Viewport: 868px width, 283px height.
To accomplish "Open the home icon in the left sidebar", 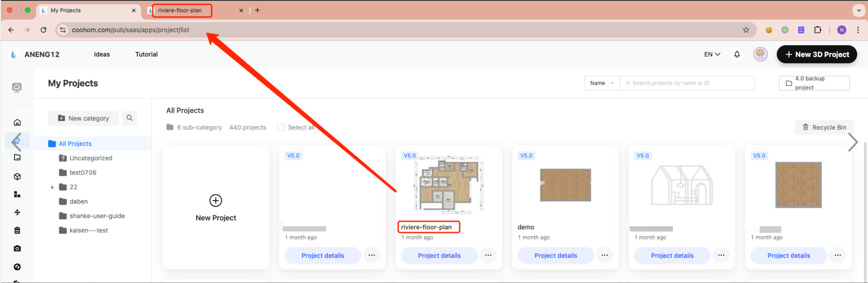I will pyautogui.click(x=17, y=122).
